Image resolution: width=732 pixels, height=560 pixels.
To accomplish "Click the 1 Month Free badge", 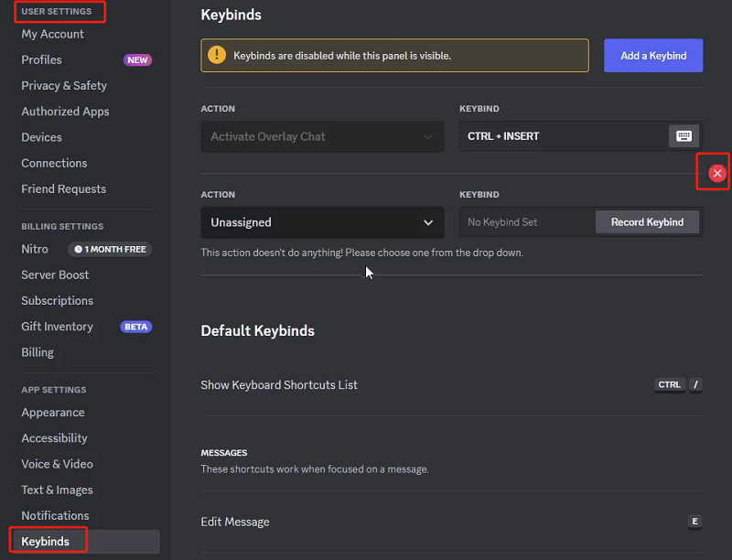I will pyautogui.click(x=110, y=249).
